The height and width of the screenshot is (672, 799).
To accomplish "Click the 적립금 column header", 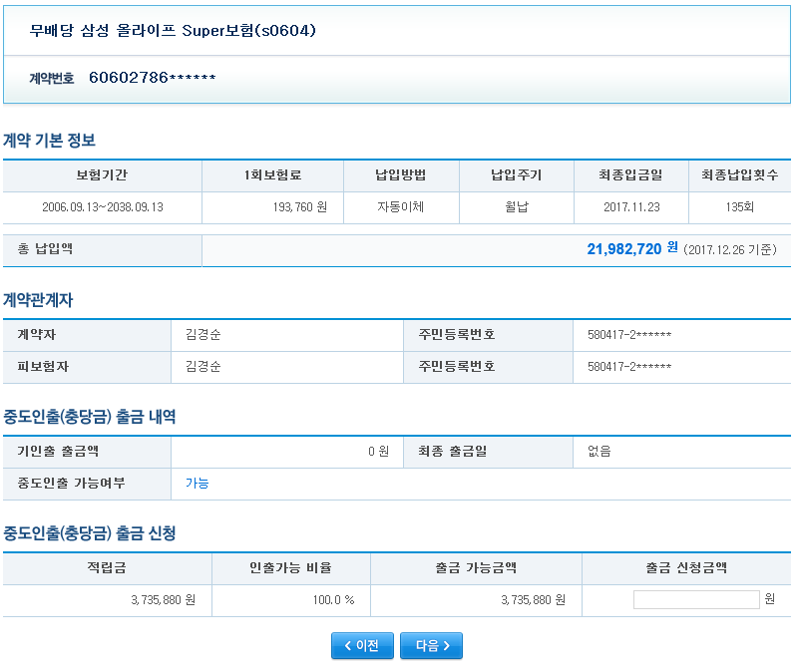I will point(107,568).
